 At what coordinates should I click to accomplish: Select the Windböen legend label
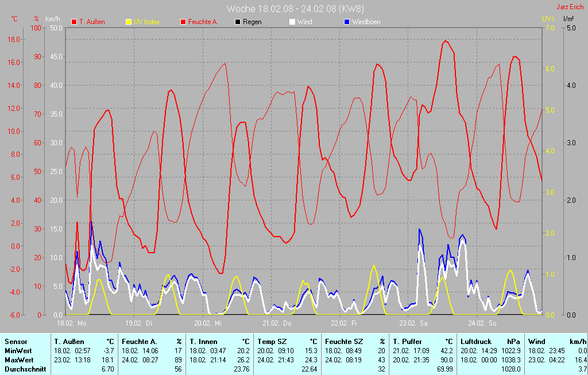[x=366, y=22]
